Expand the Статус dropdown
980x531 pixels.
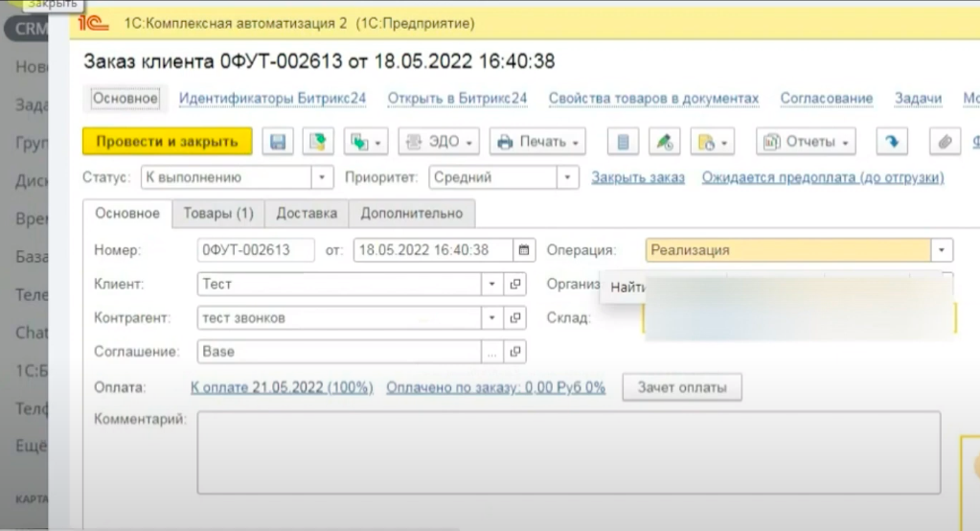tap(322, 177)
